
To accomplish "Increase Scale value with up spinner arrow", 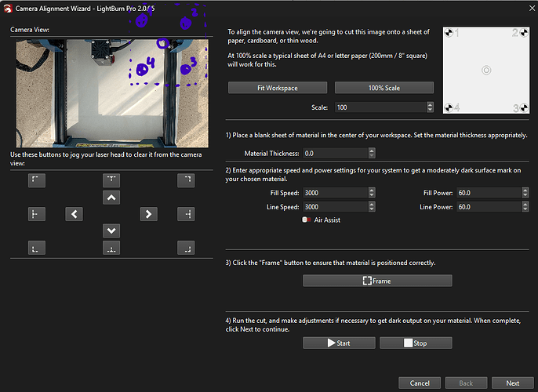I will (430, 104).
